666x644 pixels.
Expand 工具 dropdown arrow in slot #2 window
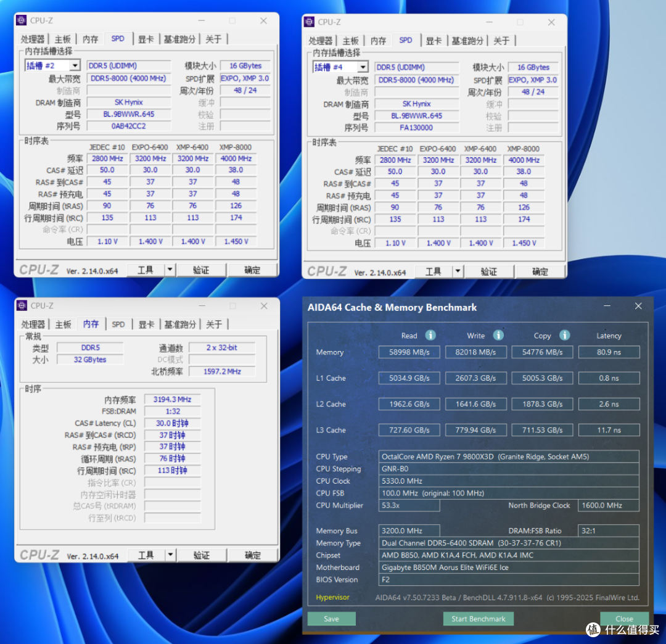point(170,270)
